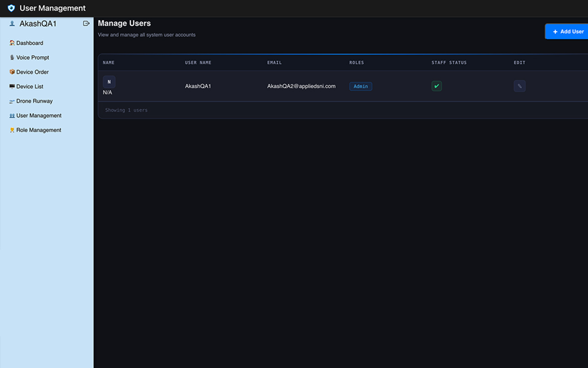Open User Management in the sidebar
This screenshot has width=588, height=368.
(35, 115)
